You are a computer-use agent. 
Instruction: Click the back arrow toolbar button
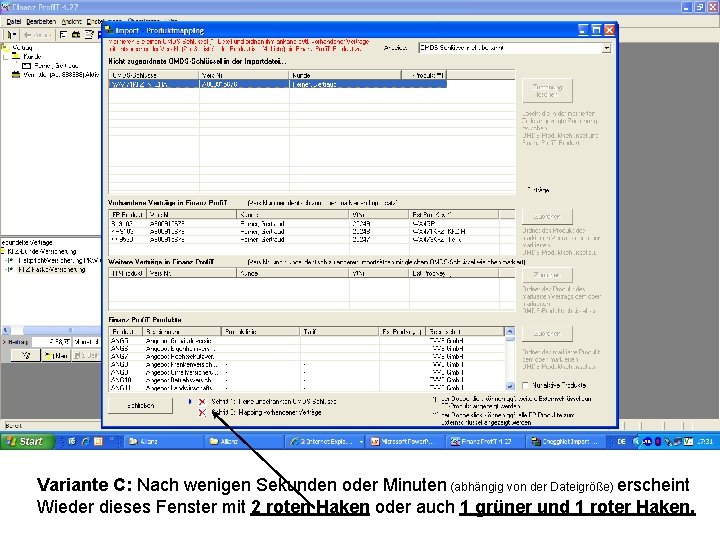tap(37, 35)
